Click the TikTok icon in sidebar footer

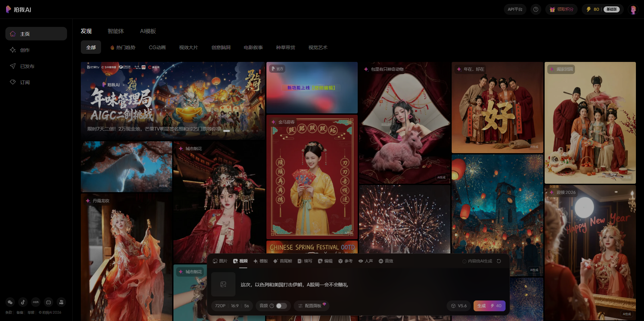[23, 302]
